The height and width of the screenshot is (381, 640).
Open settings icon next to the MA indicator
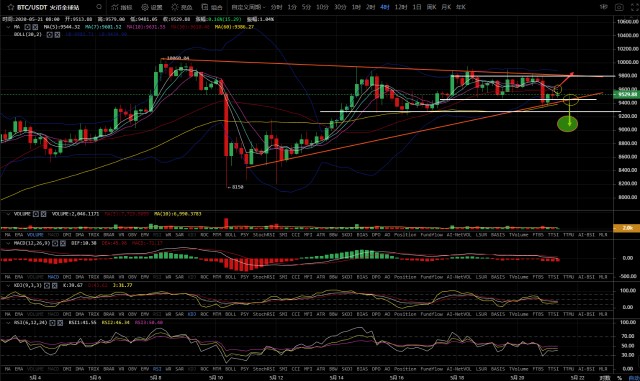[27, 27]
